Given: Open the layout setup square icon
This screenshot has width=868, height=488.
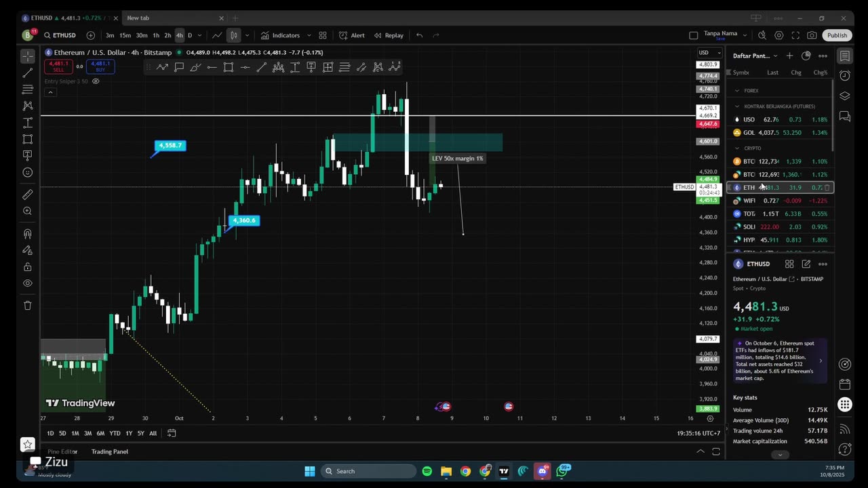Looking at the screenshot, I should click(x=693, y=35).
